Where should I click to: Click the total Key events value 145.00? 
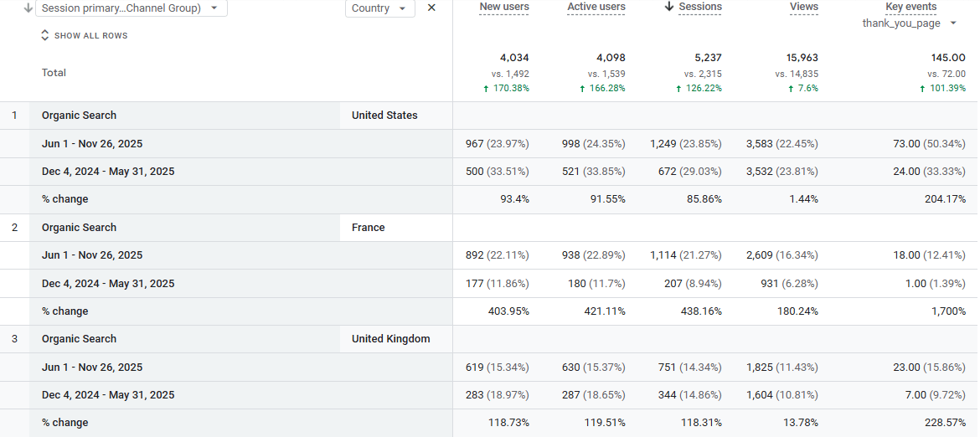(947, 58)
